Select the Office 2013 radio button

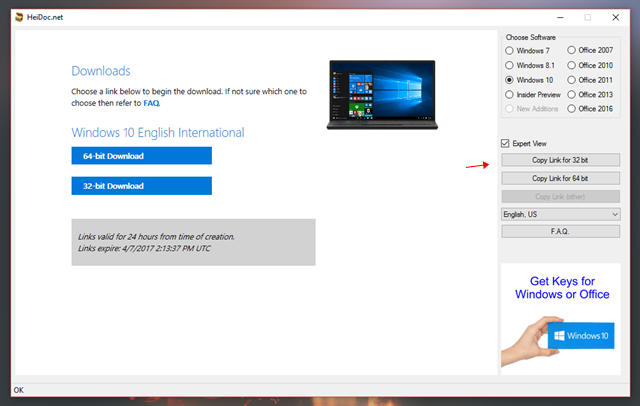pos(572,93)
